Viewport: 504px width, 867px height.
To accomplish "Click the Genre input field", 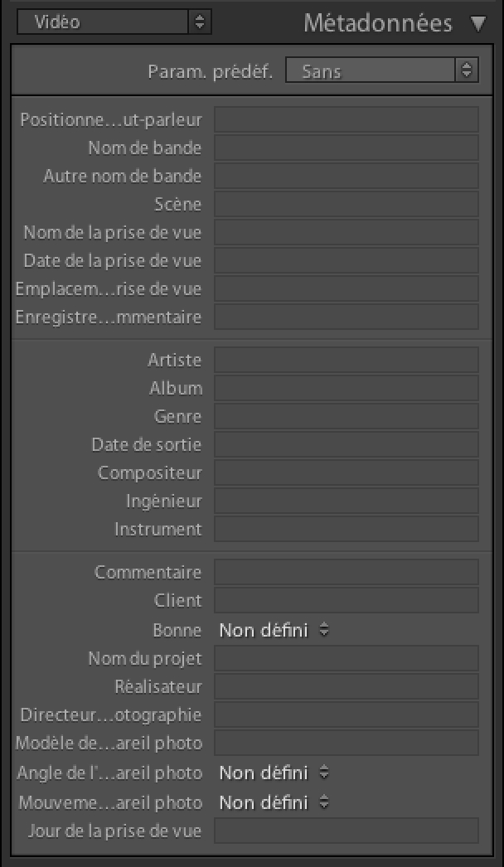I will coord(346,416).
